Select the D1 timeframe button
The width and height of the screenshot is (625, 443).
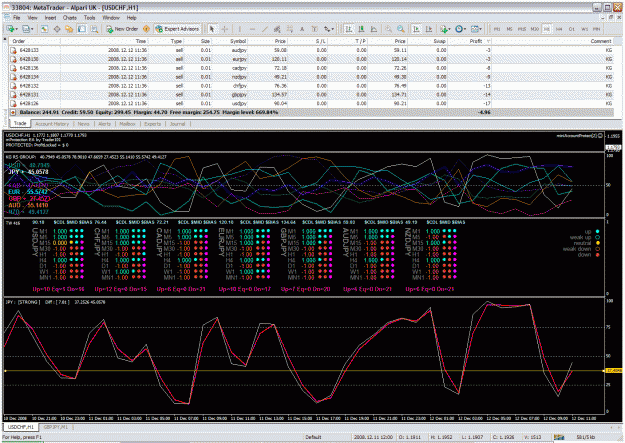click(572, 29)
